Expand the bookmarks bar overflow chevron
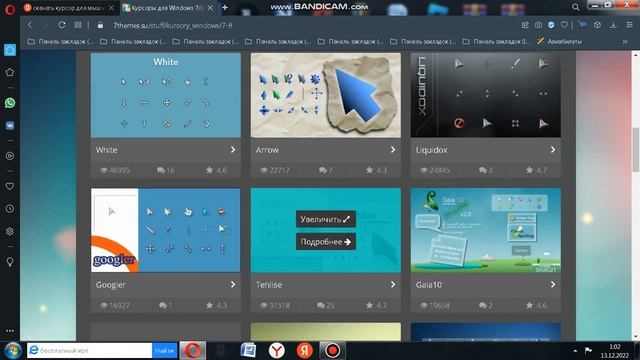The height and width of the screenshot is (360, 640). coord(625,41)
